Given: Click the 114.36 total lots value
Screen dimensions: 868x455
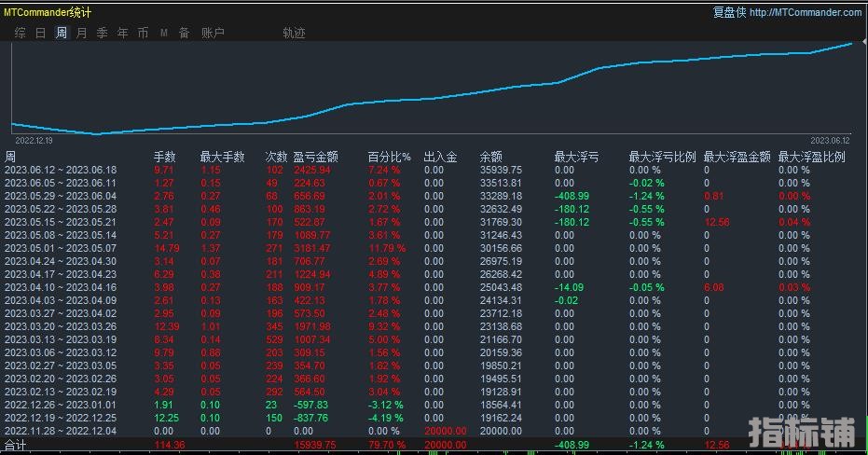Looking at the screenshot, I should pyautogui.click(x=170, y=445).
